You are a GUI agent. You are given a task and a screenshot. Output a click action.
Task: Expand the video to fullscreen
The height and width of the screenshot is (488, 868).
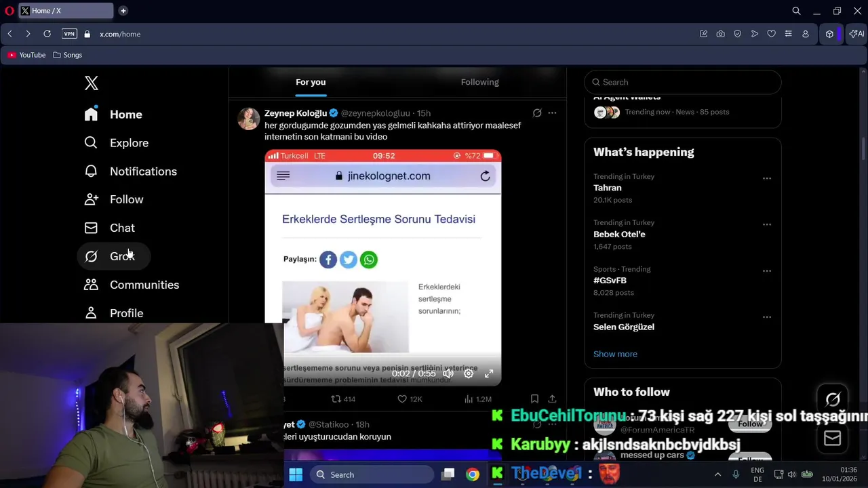tap(489, 373)
